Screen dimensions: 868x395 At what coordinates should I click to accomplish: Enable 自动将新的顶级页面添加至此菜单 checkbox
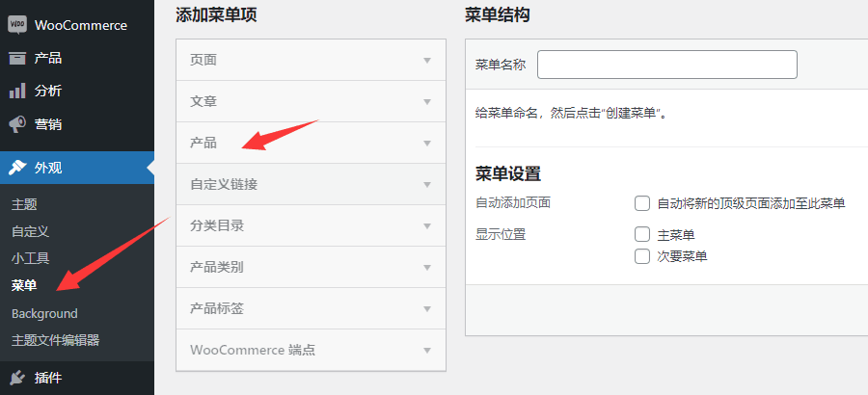click(642, 203)
